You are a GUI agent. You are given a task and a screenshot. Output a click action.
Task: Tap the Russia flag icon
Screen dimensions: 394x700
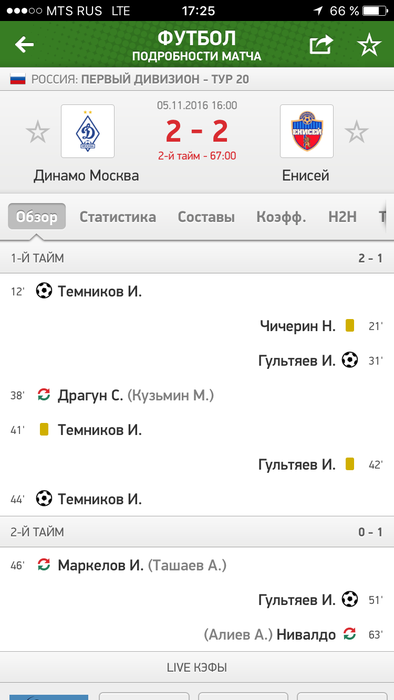[x=18, y=80]
